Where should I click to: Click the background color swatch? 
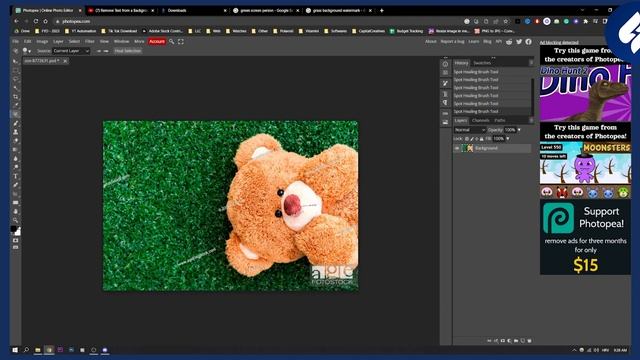point(18,233)
